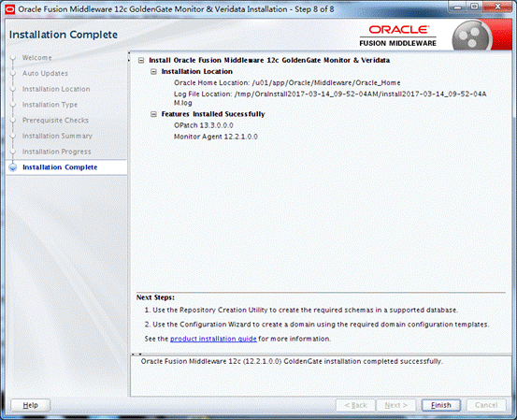The height and width of the screenshot is (420, 517).
Task: Select Installation Complete in the steps list
Action: (60, 167)
